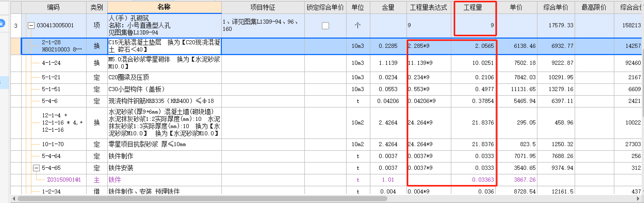Click the 单位 column header
The height and width of the screenshot is (203, 644).
(x=358, y=7)
